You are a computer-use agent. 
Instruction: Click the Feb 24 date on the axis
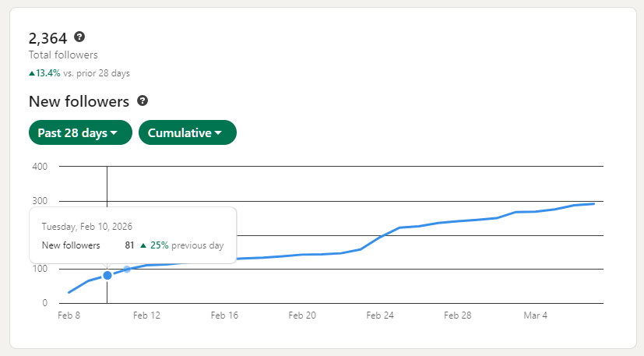point(380,315)
